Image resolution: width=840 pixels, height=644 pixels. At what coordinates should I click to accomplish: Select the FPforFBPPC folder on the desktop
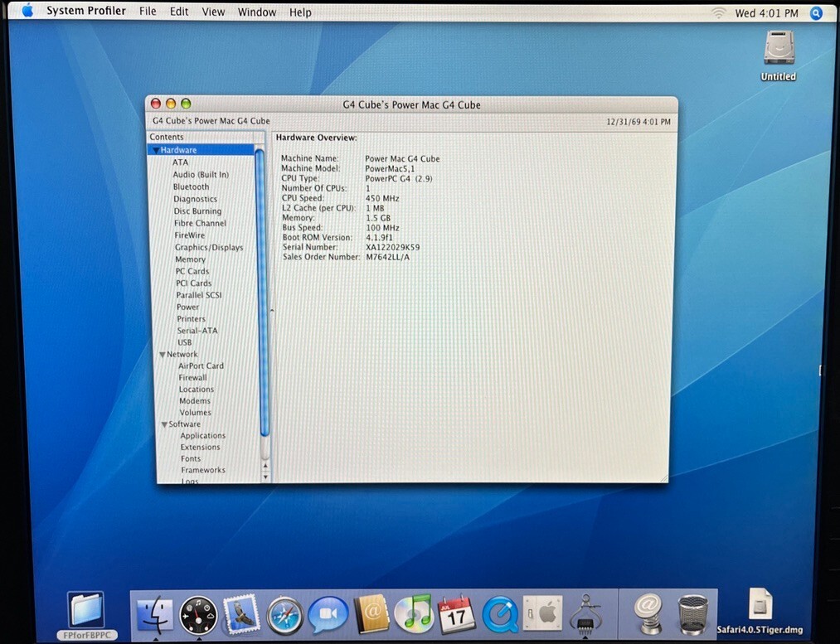(86, 610)
